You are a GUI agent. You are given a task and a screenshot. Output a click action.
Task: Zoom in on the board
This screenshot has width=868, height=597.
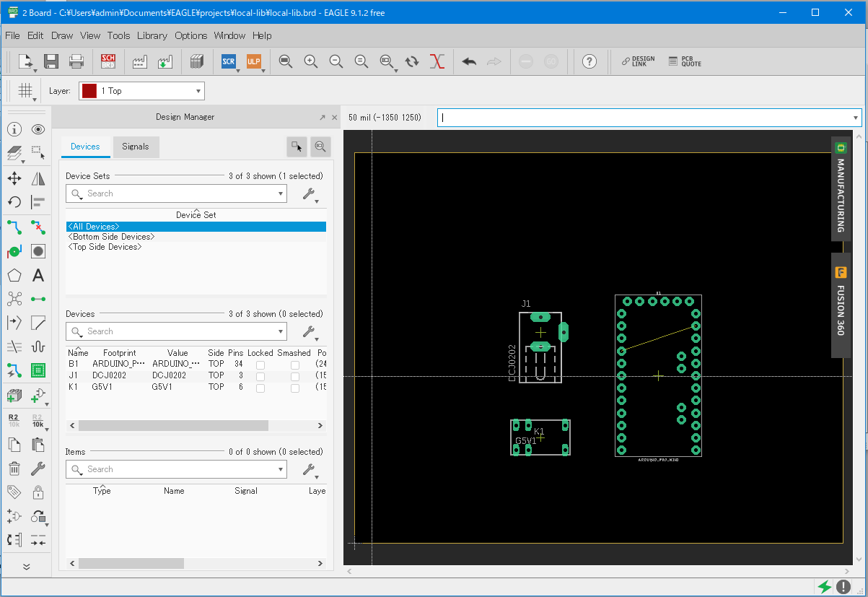pos(311,62)
